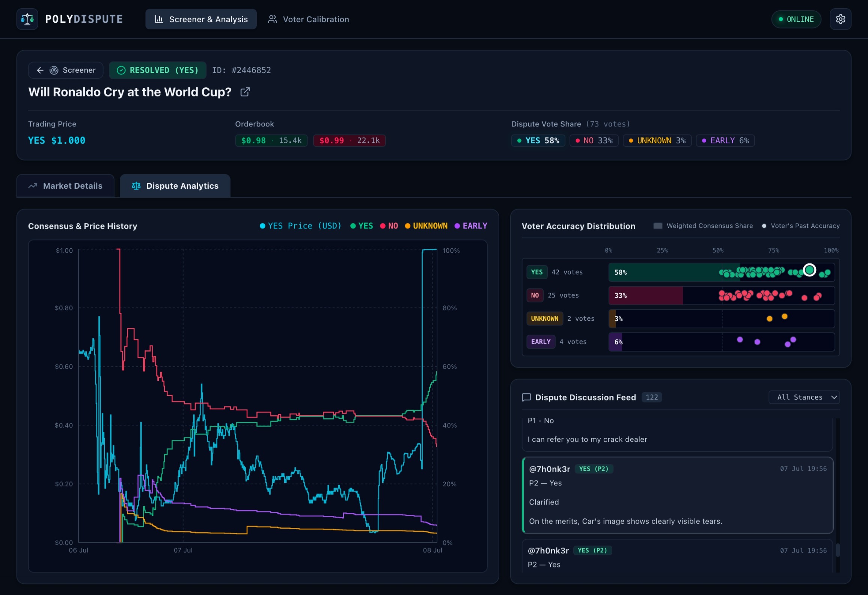Toggle the UNKNOWN series in chart legend
This screenshot has height=595, width=868.
pyautogui.click(x=426, y=226)
